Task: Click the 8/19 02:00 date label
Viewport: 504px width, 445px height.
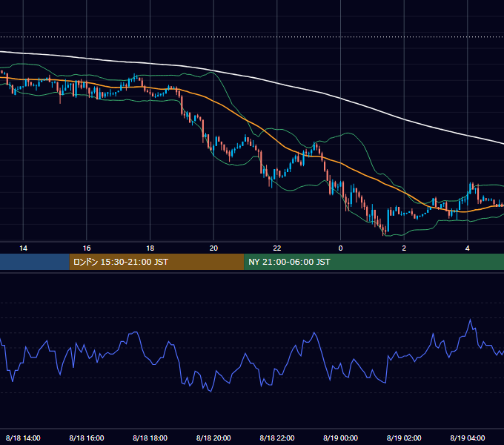Action: [x=404, y=438]
